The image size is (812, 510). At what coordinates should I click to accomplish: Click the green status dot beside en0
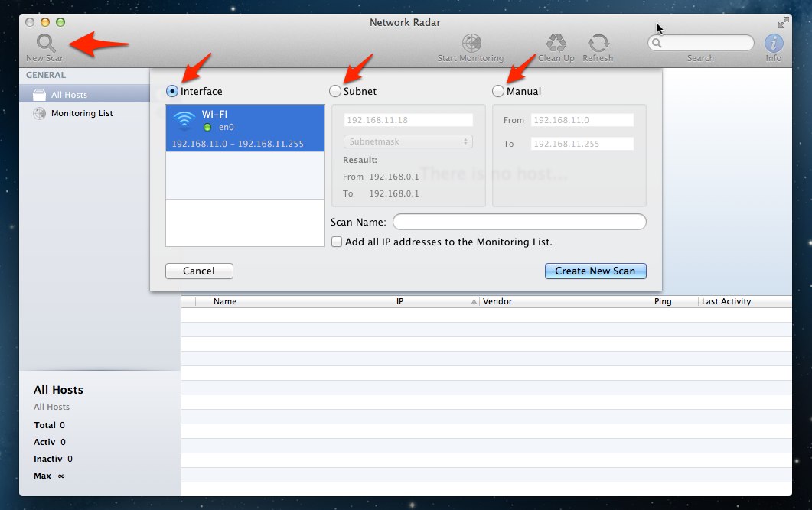(x=207, y=127)
